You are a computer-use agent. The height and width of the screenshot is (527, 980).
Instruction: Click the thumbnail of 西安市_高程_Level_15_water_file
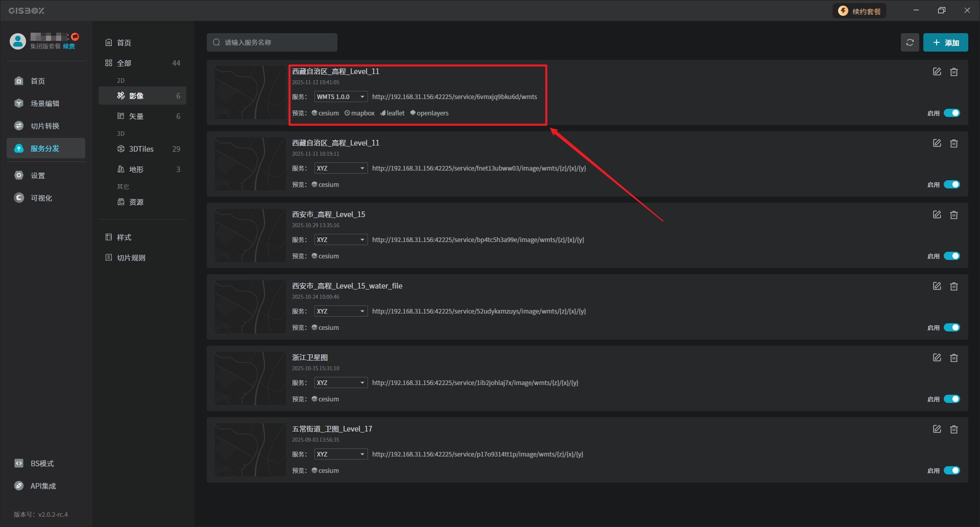[250, 307]
